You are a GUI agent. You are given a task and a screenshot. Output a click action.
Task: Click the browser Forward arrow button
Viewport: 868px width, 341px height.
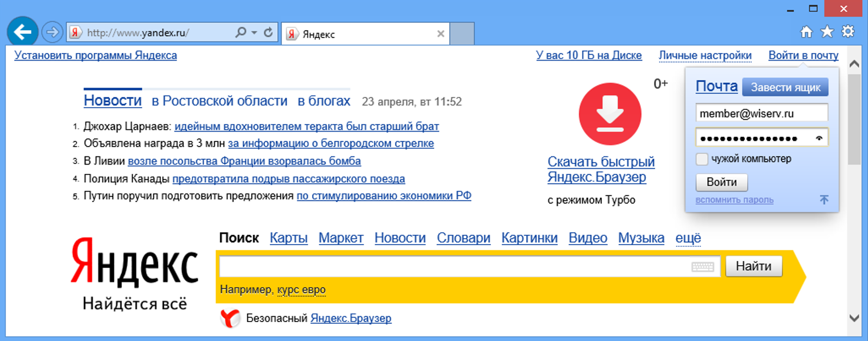52,32
